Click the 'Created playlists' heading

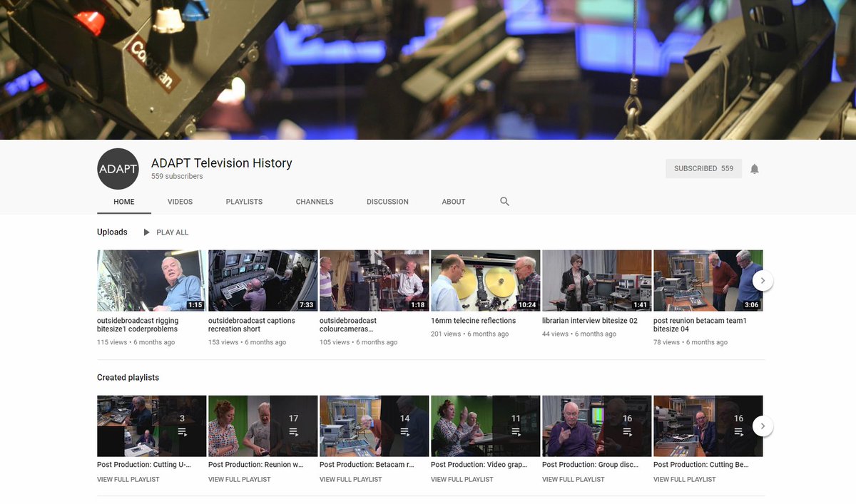coord(128,378)
